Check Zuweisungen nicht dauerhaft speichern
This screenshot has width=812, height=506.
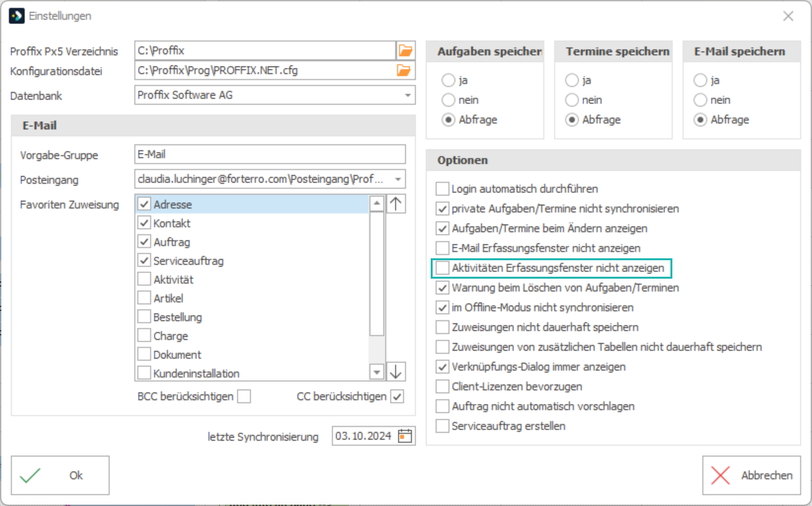pos(443,327)
